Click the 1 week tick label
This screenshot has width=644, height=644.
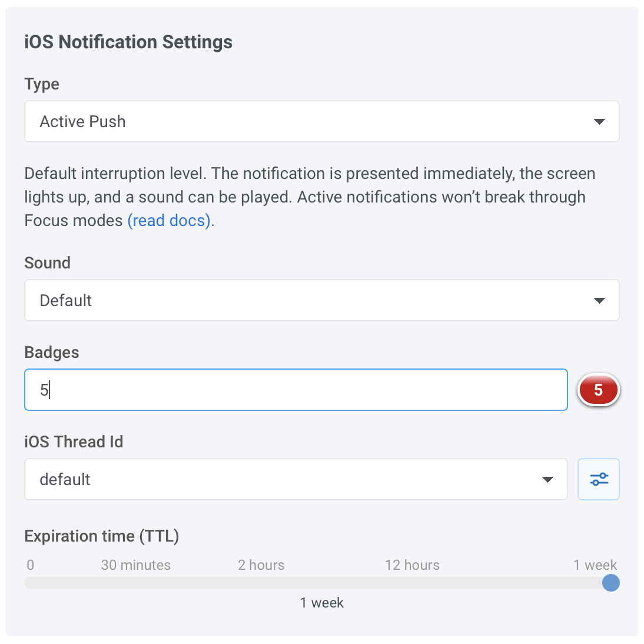[595, 565]
